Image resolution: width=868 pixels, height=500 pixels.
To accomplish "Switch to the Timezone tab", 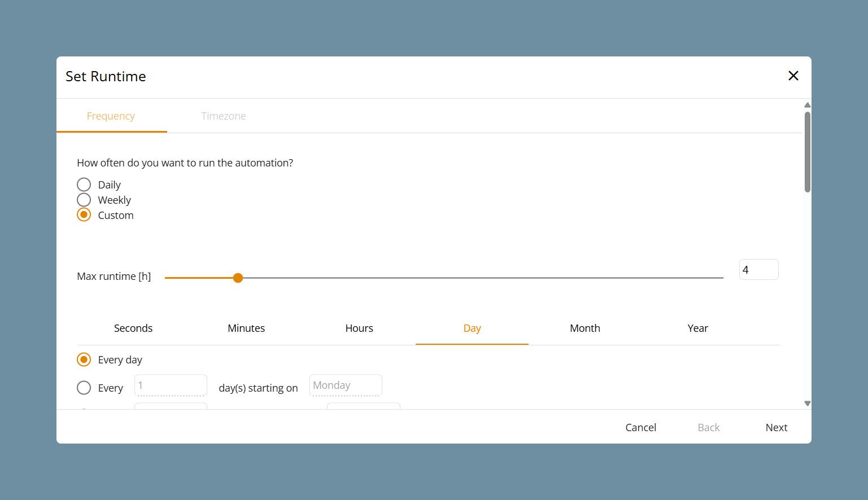I will (224, 116).
